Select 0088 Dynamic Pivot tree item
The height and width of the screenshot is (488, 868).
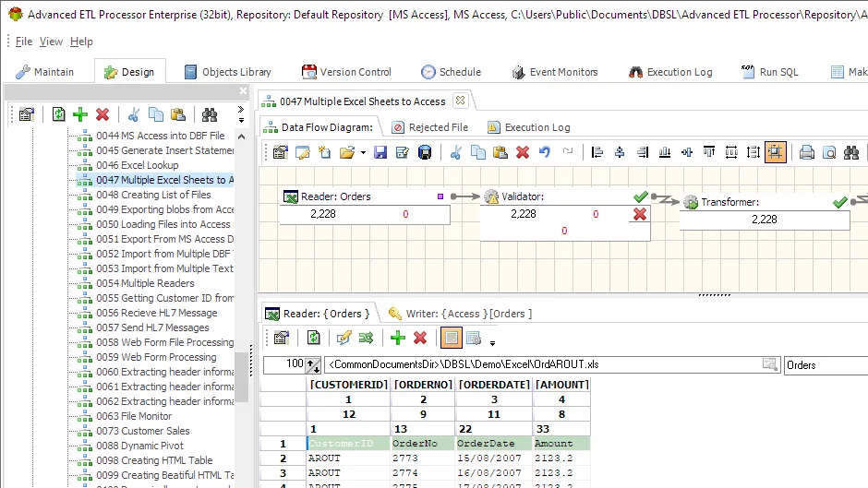pos(140,446)
